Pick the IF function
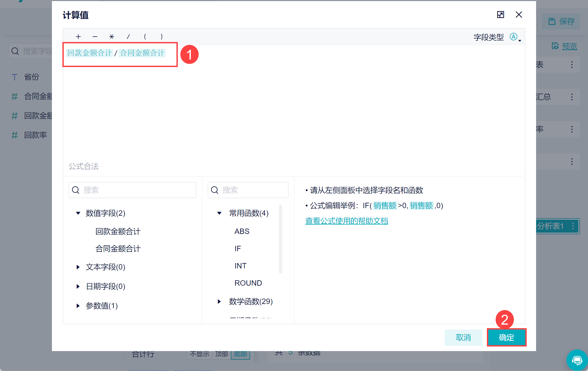 pos(238,249)
